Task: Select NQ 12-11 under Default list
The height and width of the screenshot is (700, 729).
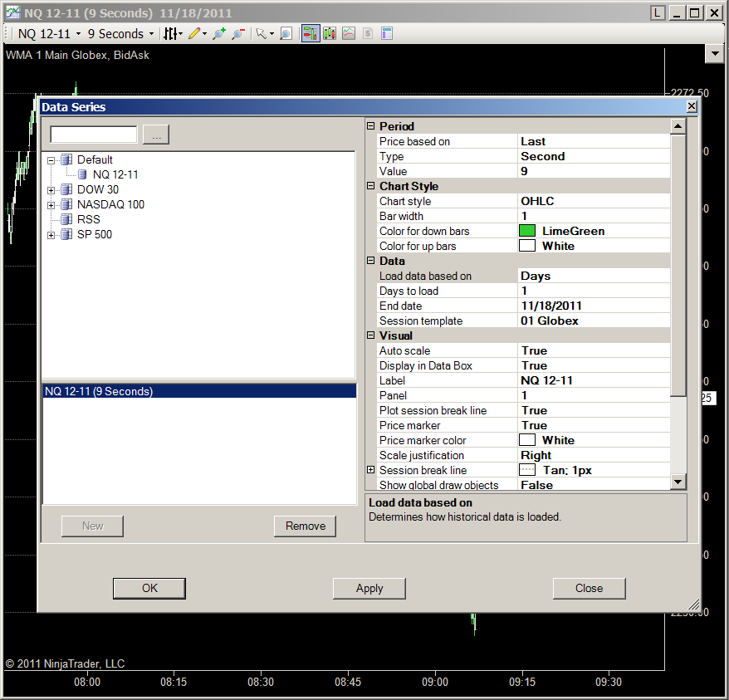Action: 115,174
